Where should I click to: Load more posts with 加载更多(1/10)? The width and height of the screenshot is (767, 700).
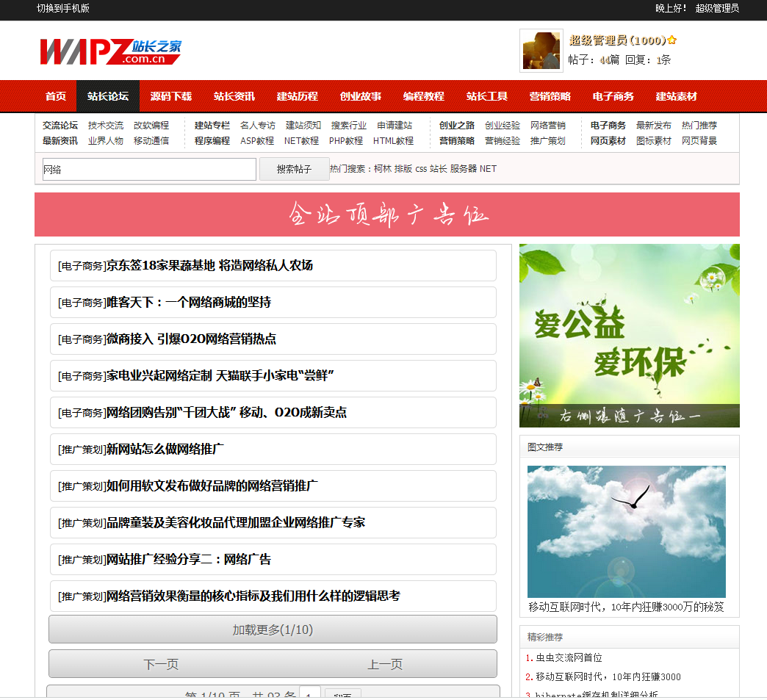click(x=273, y=629)
